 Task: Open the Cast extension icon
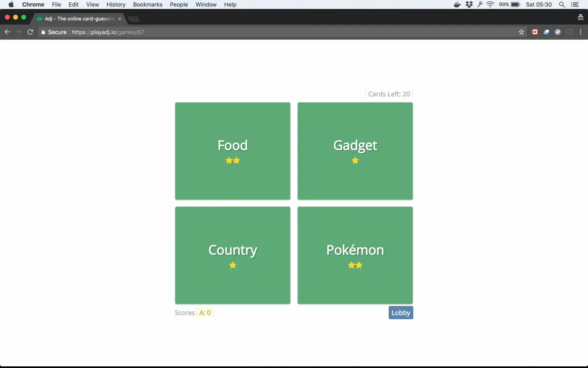point(569,32)
